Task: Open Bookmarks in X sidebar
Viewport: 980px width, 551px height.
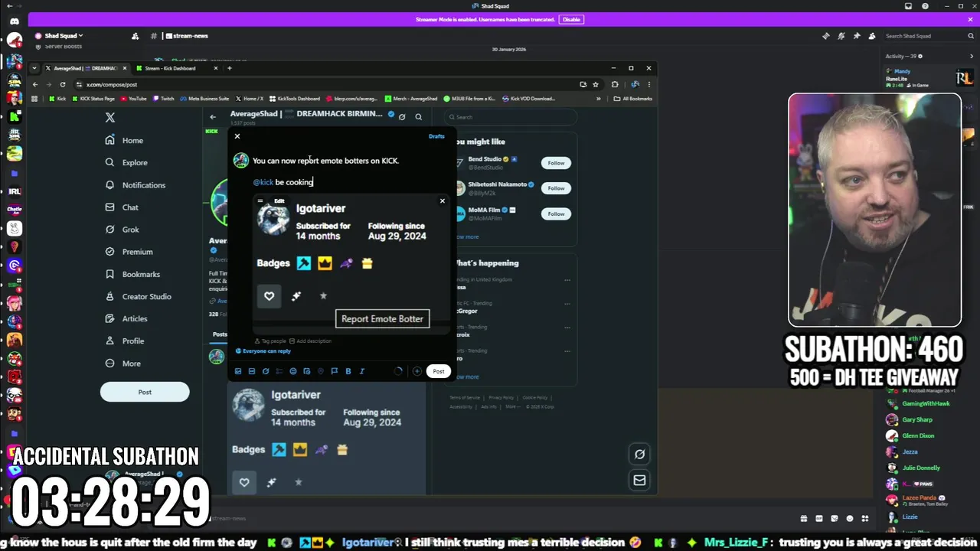Action: pos(132,274)
